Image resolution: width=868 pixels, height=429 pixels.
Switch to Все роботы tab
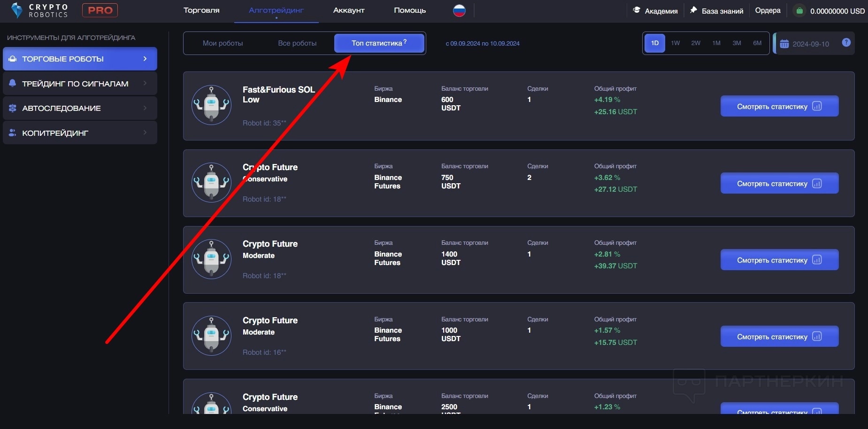pyautogui.click(x=297, y=43)
